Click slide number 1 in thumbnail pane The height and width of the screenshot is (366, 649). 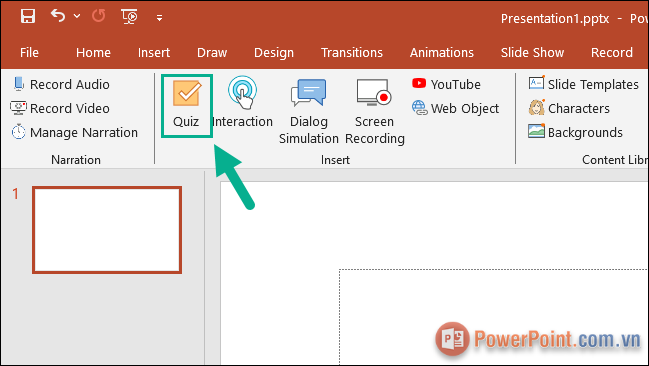tap(15, 194)
